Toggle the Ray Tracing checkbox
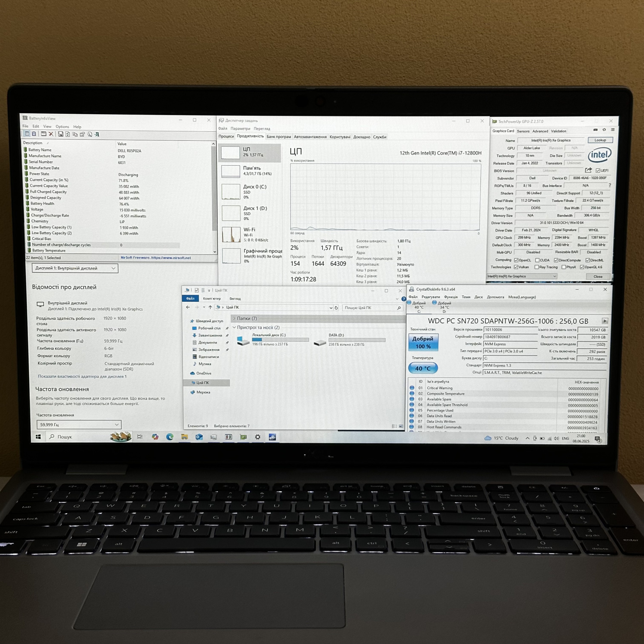Viewport: 644px width, 644px height. pos(536,267)
